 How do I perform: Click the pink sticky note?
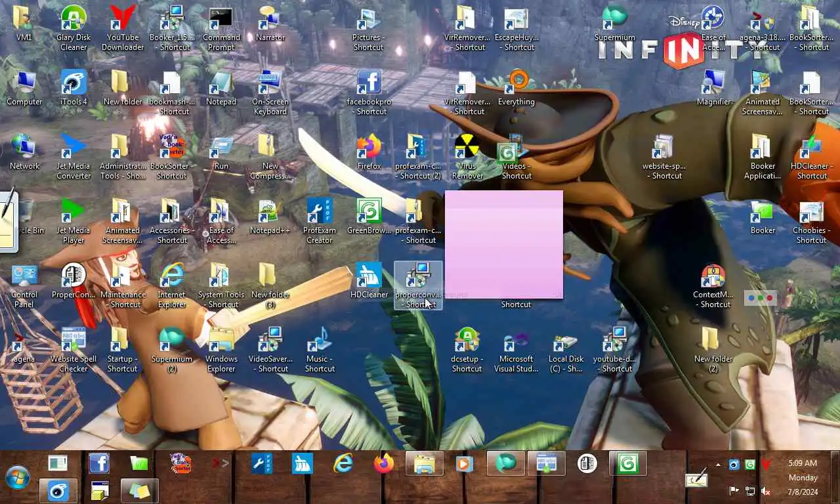tap(504, 244)
